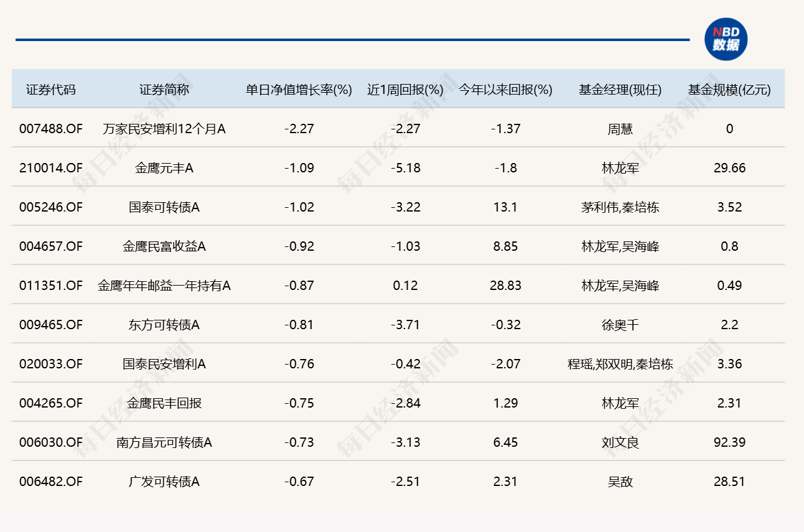Image resolution: width=804 pixels, height=532 pixels.
Task: Click daily growth value -0.81
Action: click(x=299, y=325)
